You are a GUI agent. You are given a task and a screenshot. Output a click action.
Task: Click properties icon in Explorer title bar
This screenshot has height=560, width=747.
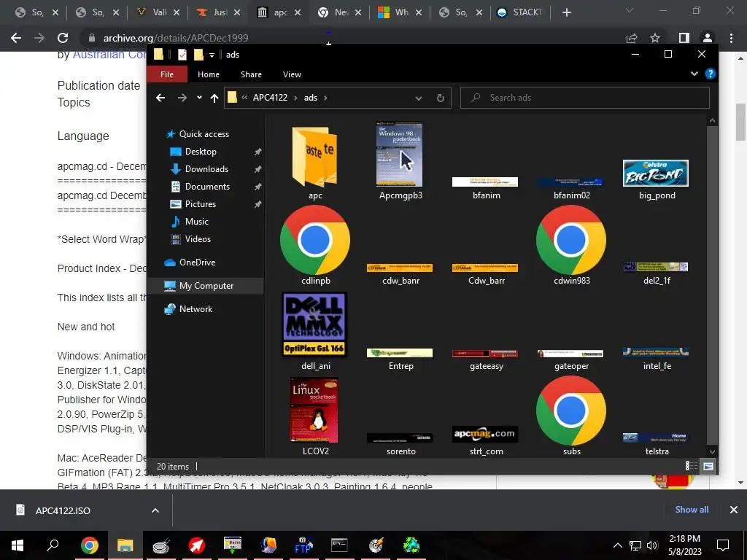pyautogui.click(x=182, y=55)
